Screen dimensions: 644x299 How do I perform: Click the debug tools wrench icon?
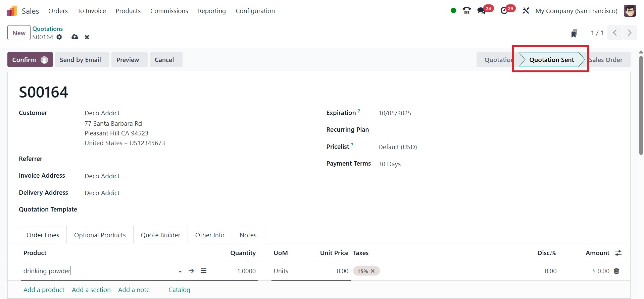(526, 11)
